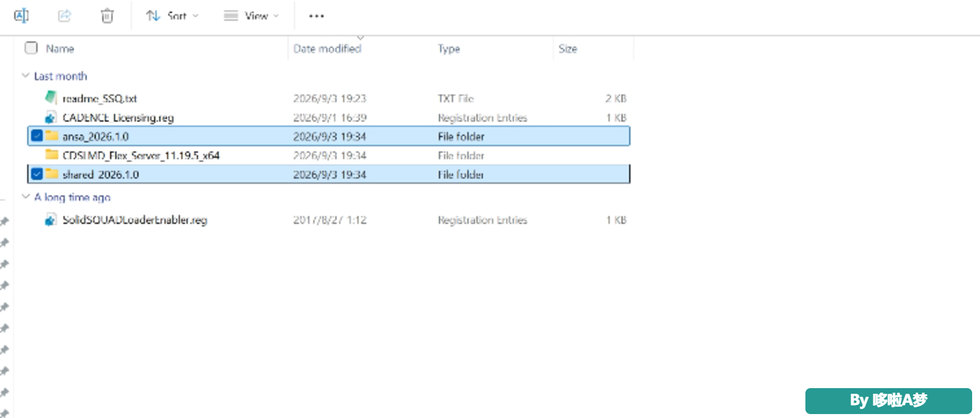The height and width of the screenshot is (418, 980).
Task: Click the date 2026/9/1 16:39
Action: [330, 118]
